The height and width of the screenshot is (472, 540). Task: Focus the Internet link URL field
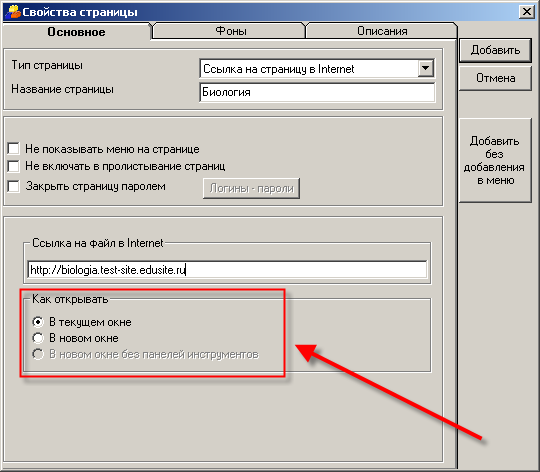[227, 270]
